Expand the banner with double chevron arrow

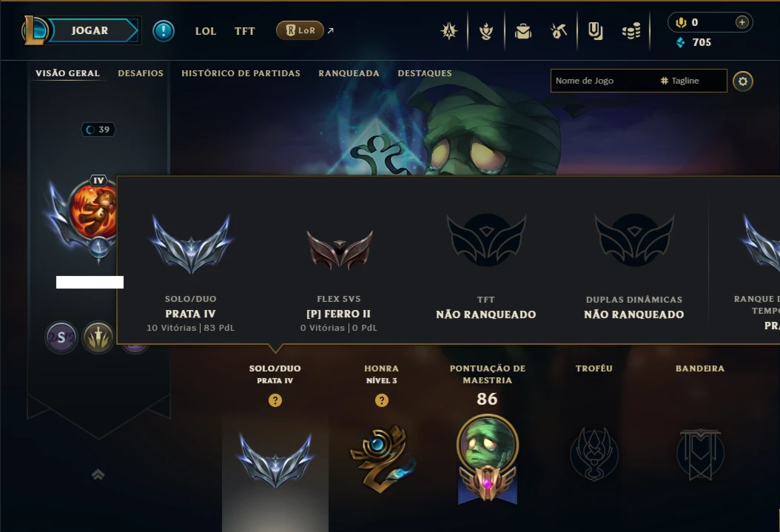click(98, 475)
